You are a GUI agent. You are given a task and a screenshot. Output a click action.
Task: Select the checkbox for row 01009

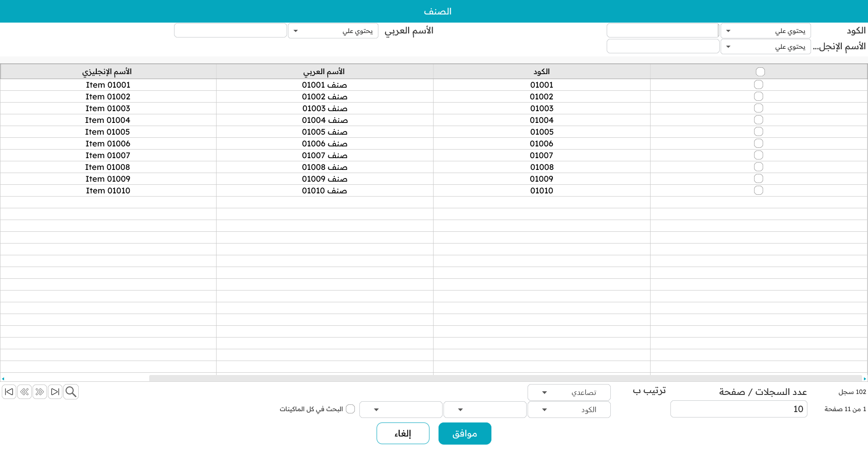click(x=759, y=178)
